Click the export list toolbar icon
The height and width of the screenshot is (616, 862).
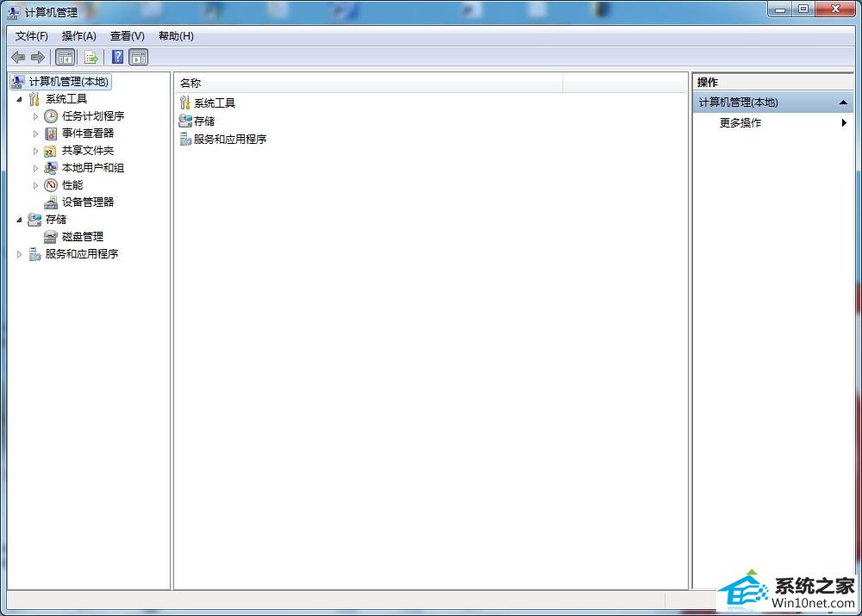(91, 57)
